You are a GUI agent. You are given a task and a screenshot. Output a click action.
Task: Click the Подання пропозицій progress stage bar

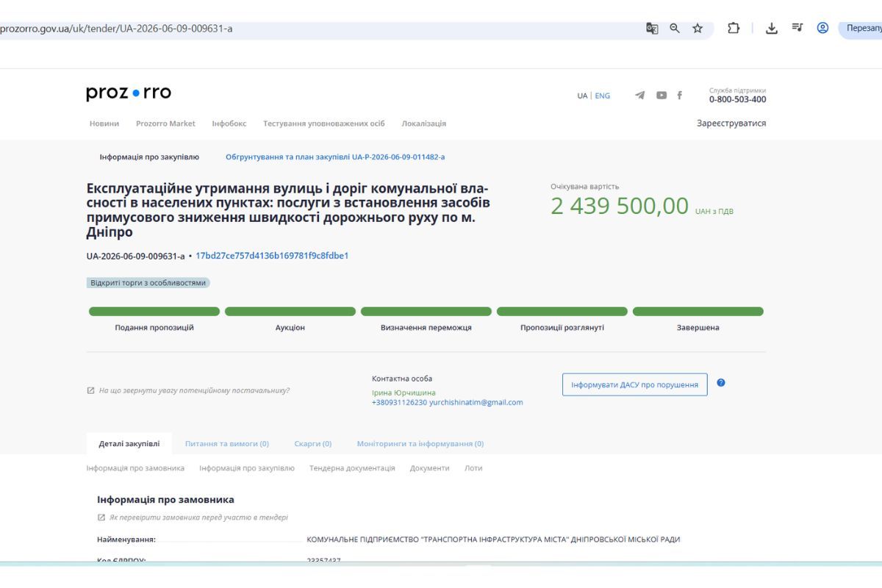point(154,312)
